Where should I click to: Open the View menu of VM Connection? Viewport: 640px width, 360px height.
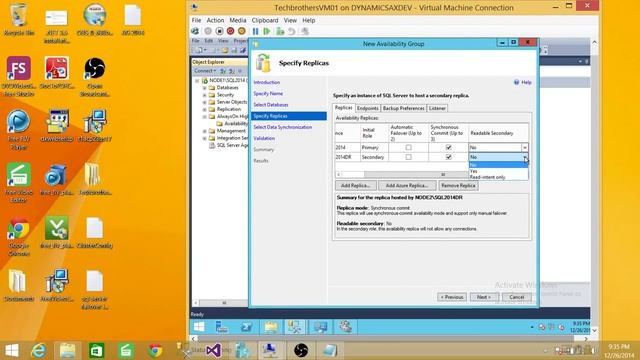290,20
